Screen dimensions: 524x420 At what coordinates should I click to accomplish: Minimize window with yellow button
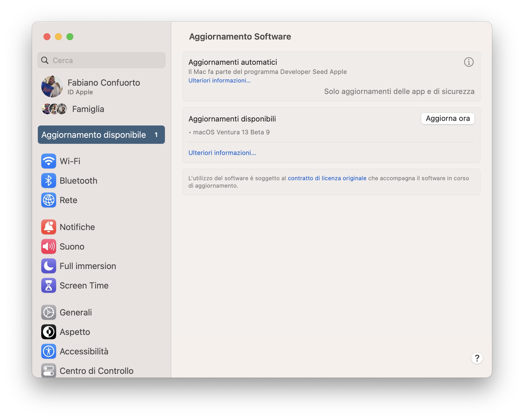tap(58, 37)
